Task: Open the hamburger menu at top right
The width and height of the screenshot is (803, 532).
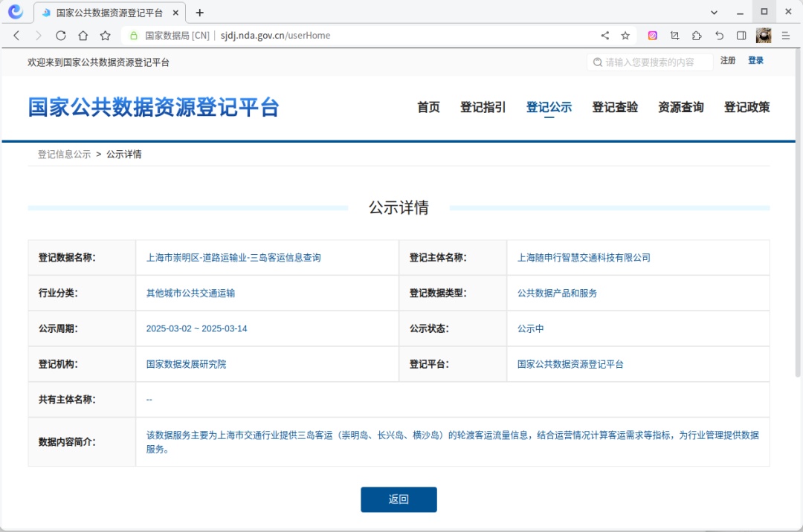Action: (x=785, y=35)
